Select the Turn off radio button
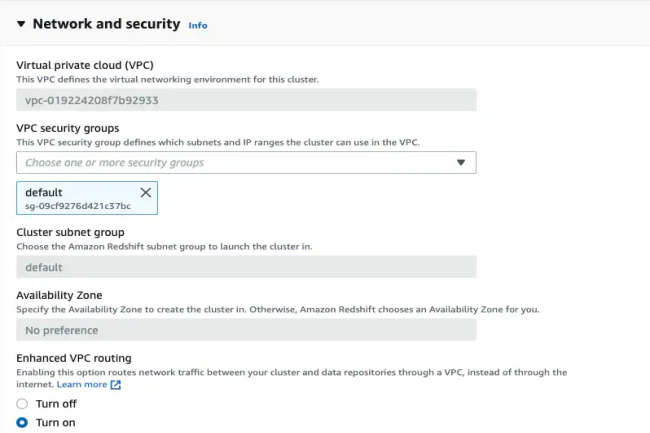 tap(22, 404)
